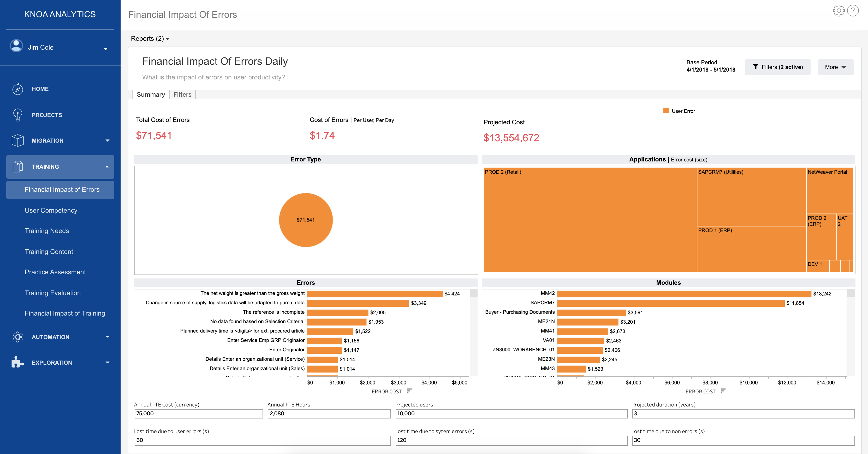Click sort icon beside Errors ERROR COST
This screenshot has width=868, height=454.
409,391
